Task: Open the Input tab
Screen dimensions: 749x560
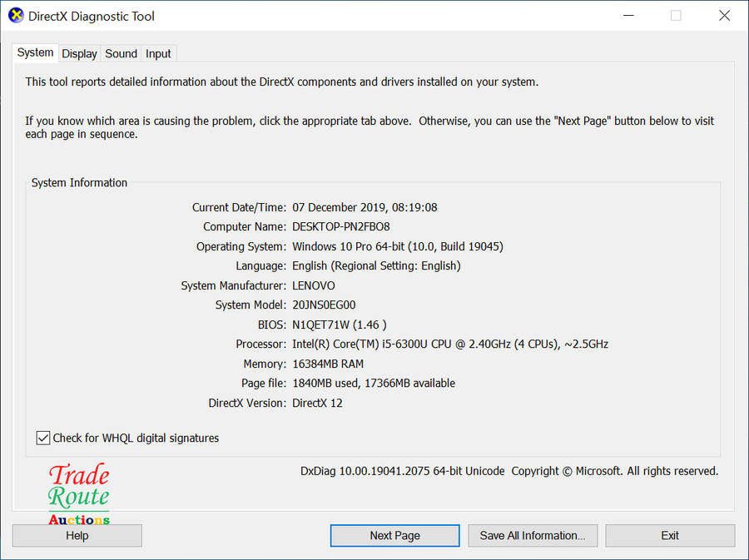Action: (158, 53)
